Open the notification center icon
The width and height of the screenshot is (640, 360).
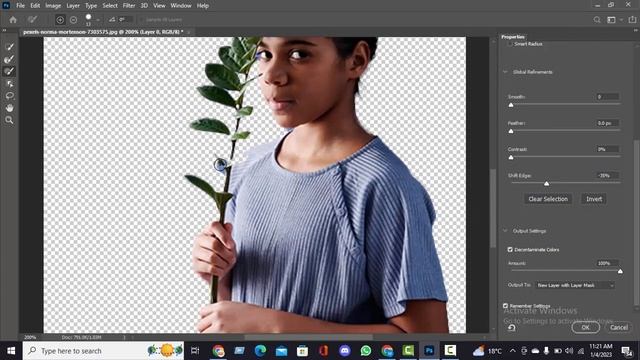627,351
